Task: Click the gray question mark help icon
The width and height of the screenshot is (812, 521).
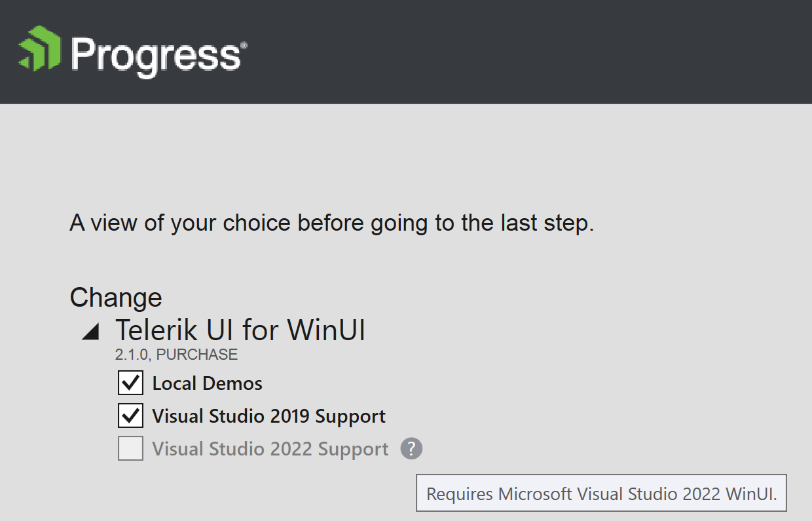Action: click(x=411, y=449)
